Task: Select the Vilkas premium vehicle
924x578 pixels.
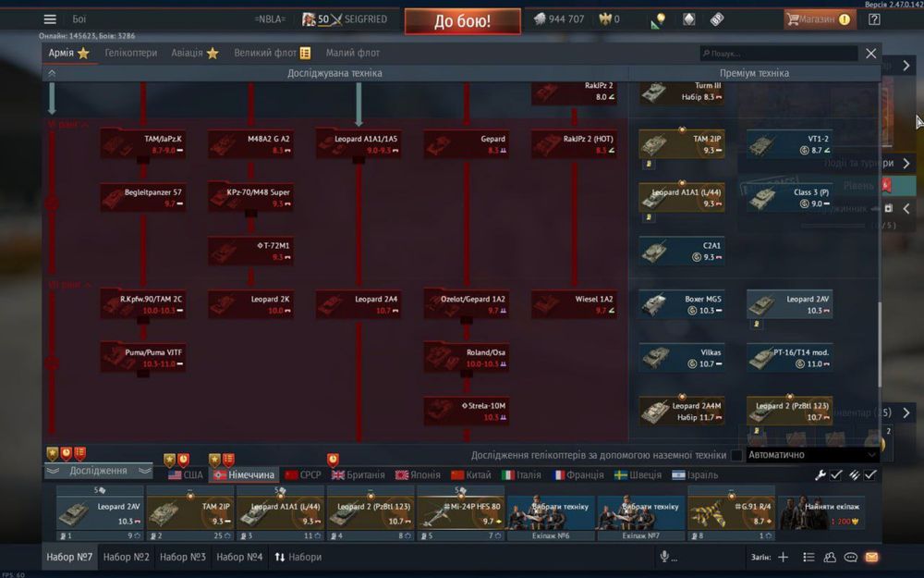Action: pos(682,358)
